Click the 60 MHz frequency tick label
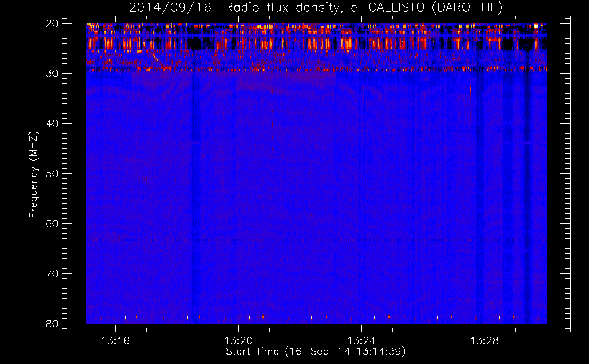 tap(52, 223)
